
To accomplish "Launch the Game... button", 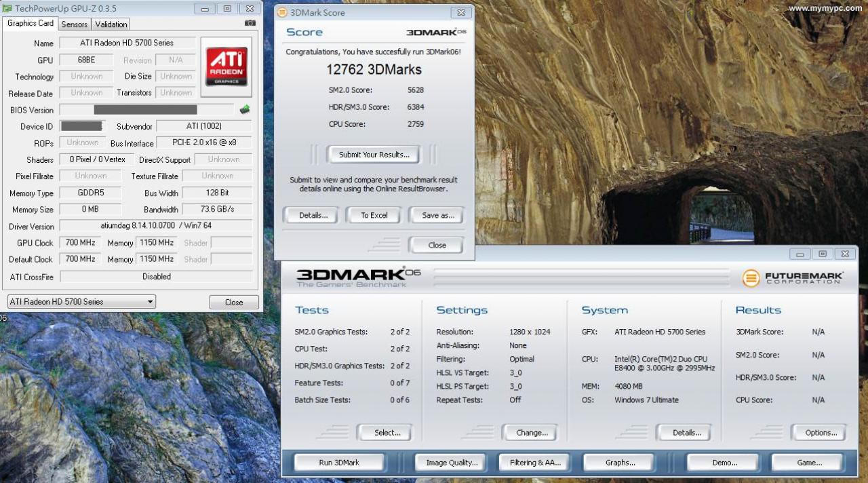I will pos(809,463).
